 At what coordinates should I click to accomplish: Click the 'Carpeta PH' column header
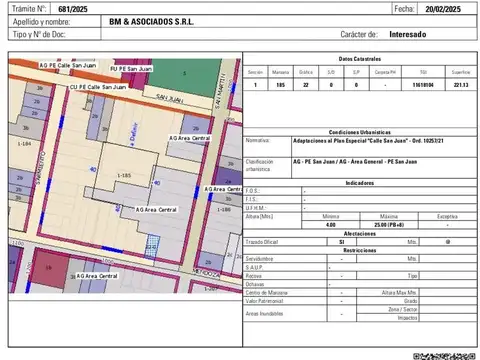385,72
